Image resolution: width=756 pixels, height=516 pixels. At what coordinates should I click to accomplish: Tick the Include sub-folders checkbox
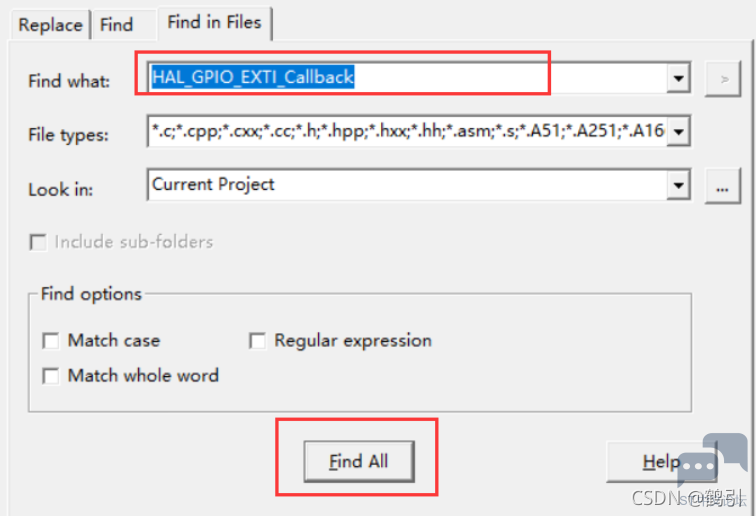[x=38, y=242]
